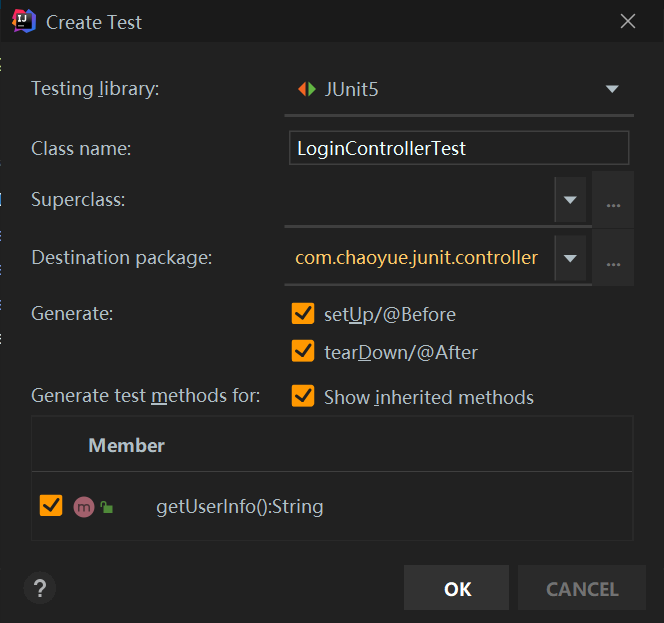Disable Show inherited methods checkbox
This screenshot has height=623, width=664.
[303, 397]
